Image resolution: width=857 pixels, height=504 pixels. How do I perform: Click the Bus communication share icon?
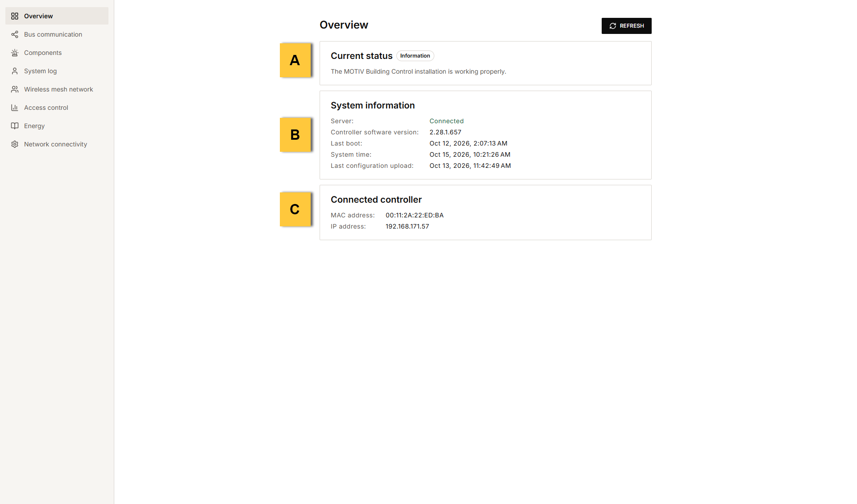pos(15,34)
